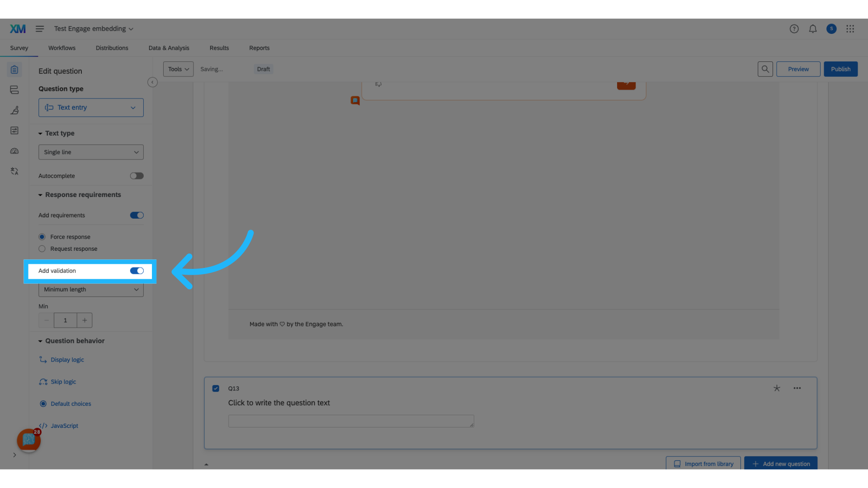Click the star icon on Q13
This screenshot has width=868, height=488.
click(x=777, y=388)
